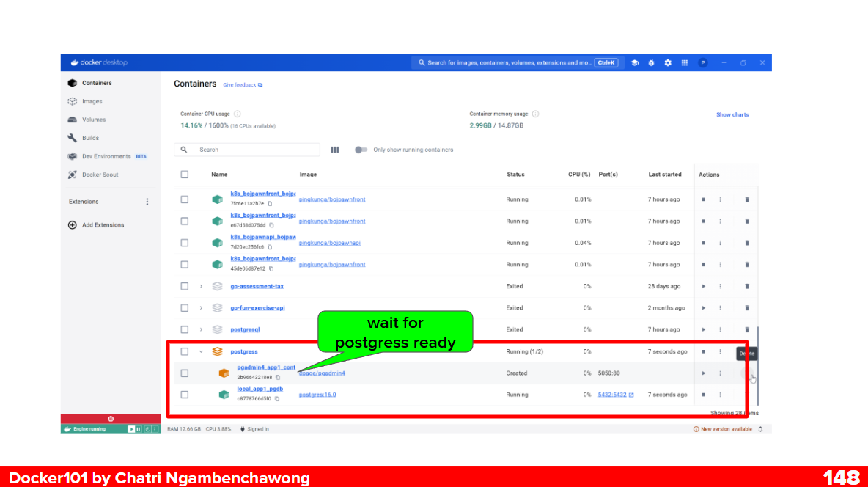
Task: Click Add Extensions plus icon
Action: (x=73, y=225)
